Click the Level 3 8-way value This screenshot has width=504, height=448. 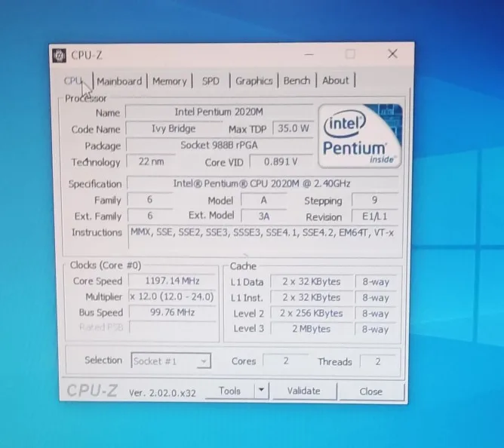(x=376, y=330)
